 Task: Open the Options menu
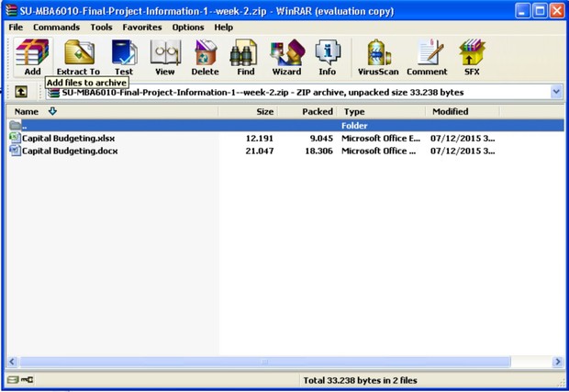pyautogui.click(x=188, y=28)
